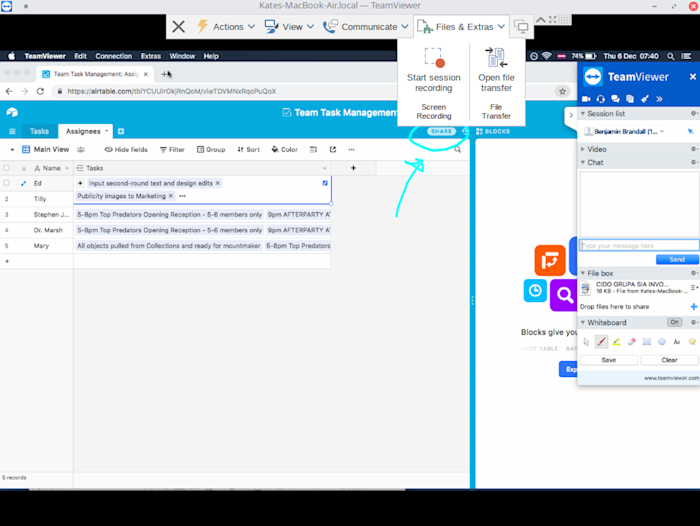
Task: Click Sort in the view toolbar
Action: tap(248, 150)
